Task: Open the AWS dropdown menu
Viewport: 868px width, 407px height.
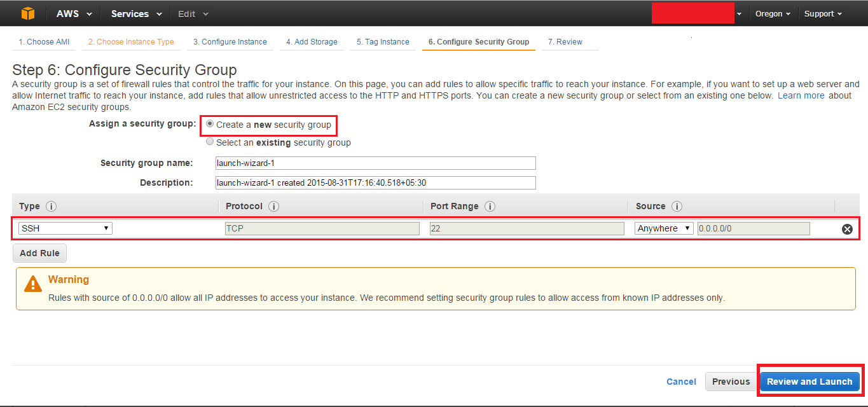Action: pos(74,13)
